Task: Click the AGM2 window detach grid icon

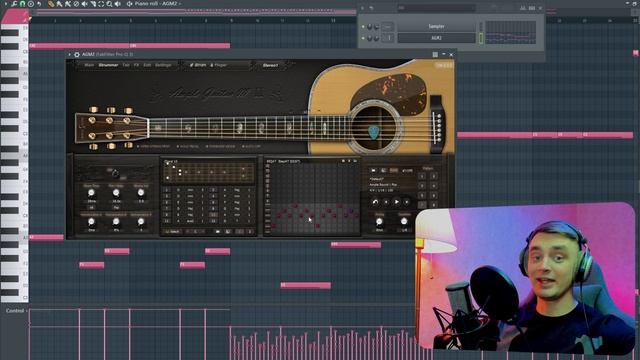Action: (435, 55)
